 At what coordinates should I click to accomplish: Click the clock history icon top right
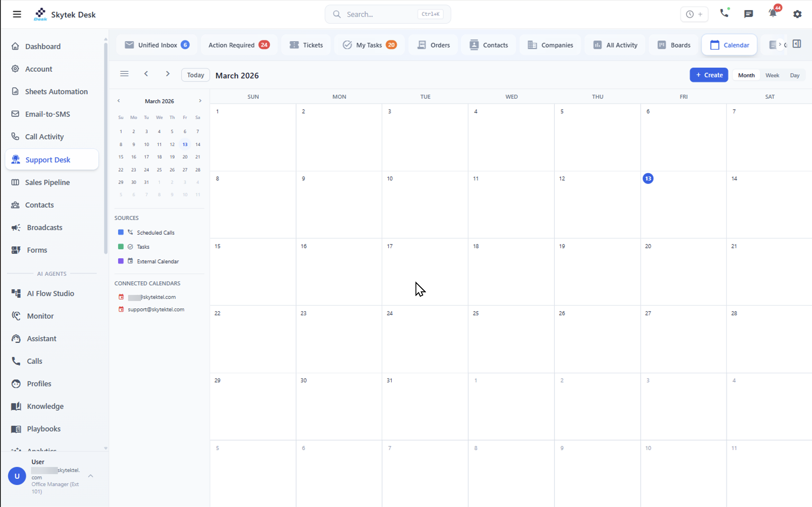point(689,14)
